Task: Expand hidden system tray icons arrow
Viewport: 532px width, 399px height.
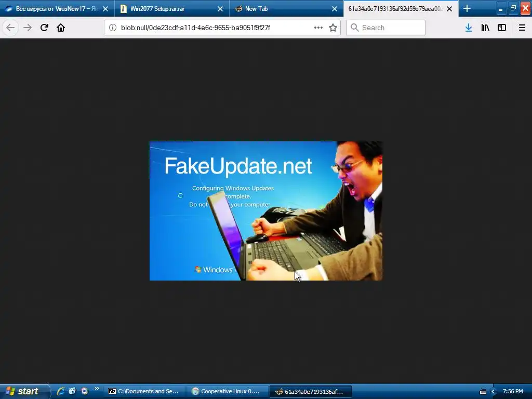Action: click(x=494, y=392)
